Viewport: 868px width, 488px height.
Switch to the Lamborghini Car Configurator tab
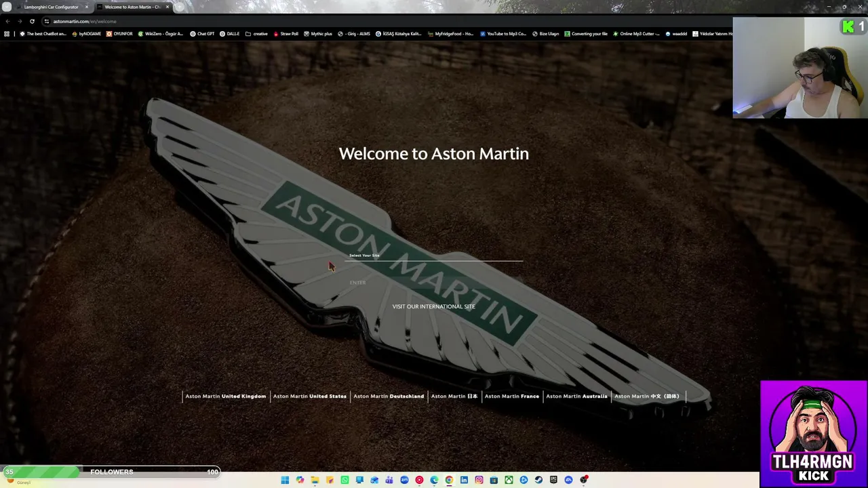point(52,7)
